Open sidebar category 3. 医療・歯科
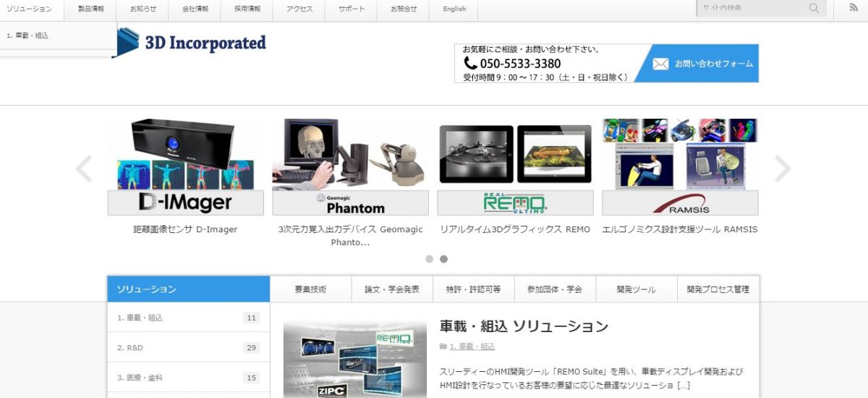 coord(140,378)
